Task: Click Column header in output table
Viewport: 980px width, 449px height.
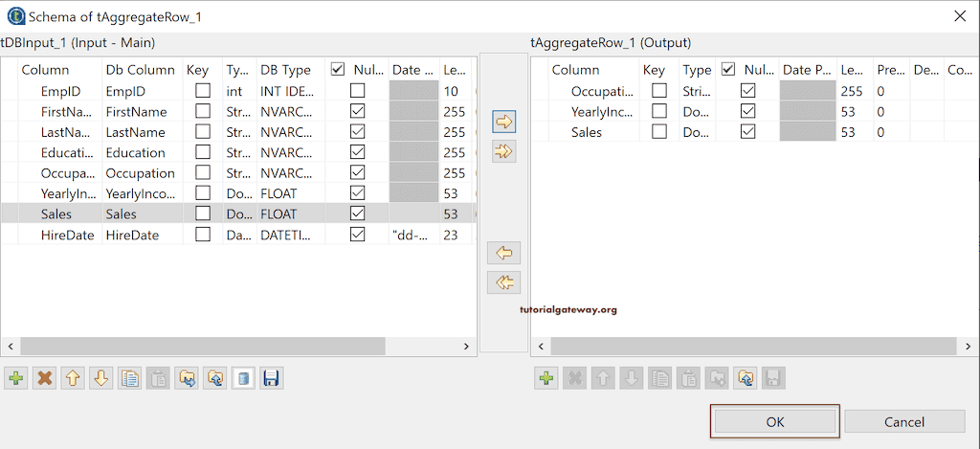Action: pyautogui.click(x=593, y=70)
